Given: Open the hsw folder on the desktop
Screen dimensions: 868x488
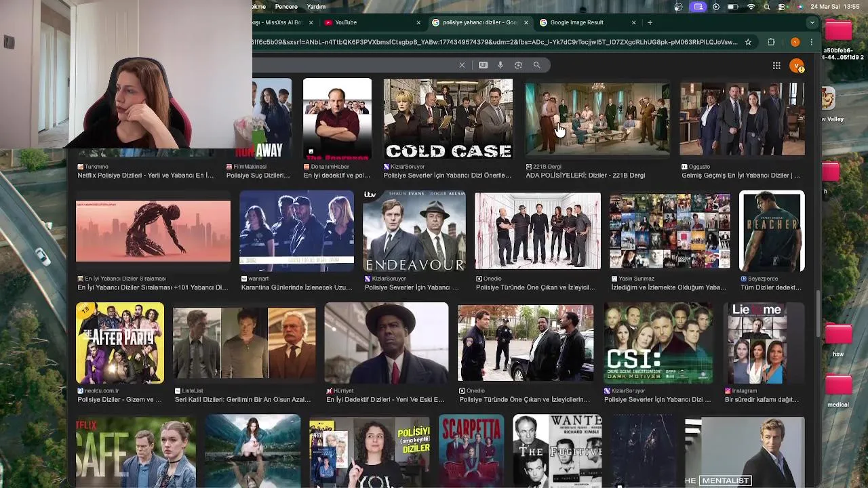Looking at the screenshot, I should 838,339.
